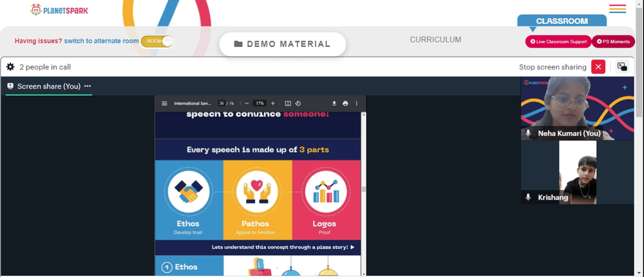Click the Ethos handshake icon
The width and height of the screenshot is (644, 277).
pos(188,192)
